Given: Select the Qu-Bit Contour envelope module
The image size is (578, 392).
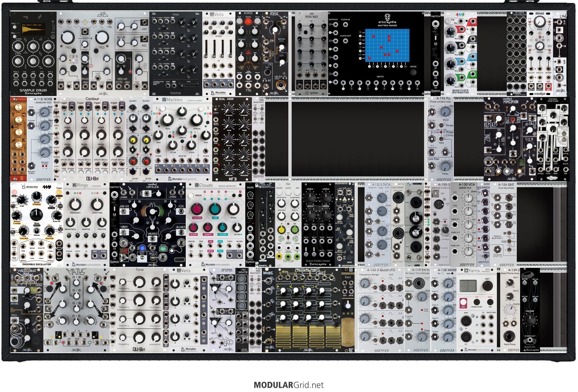Looking at the screenshot, I should pos(93,139).
